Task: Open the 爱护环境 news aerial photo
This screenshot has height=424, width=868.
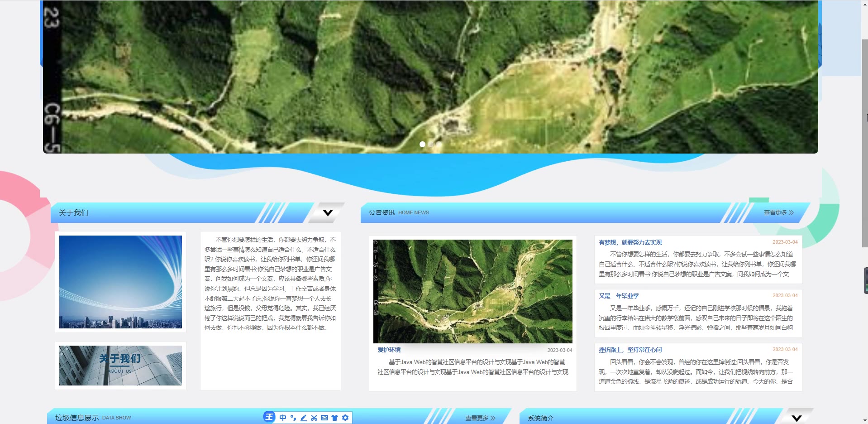Action: click(472, 291)
